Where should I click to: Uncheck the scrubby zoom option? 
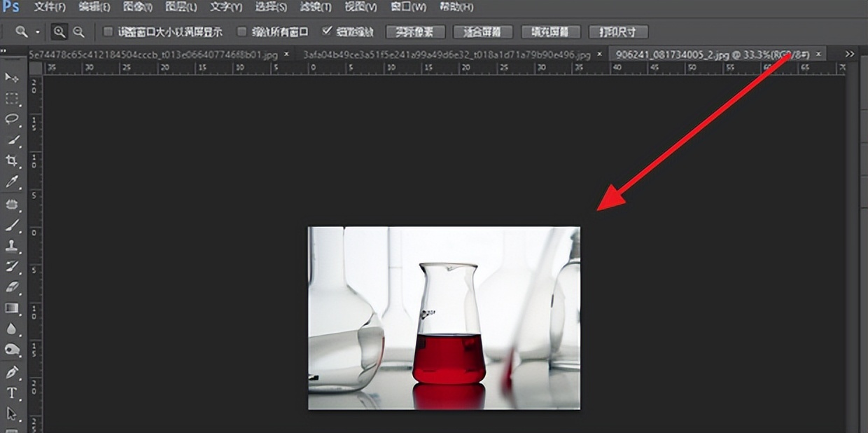[x=326, y=31]
